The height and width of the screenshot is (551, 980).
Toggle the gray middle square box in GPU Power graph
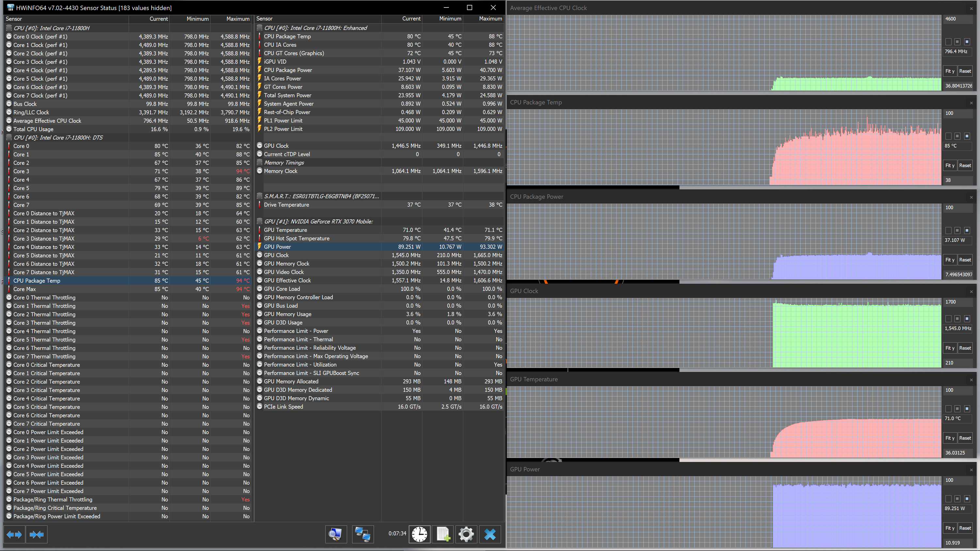(957, 498)
